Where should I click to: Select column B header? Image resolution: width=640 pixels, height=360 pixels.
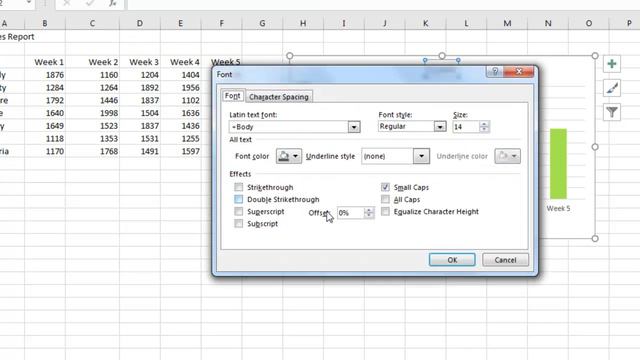click(x=44, y=23)
